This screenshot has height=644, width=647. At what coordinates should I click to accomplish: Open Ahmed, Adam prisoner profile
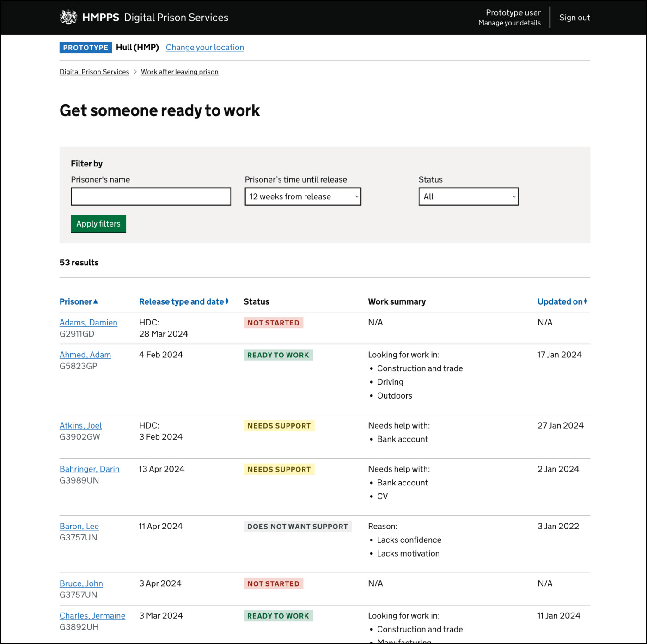pyautogui.click(x=85, y=355)
